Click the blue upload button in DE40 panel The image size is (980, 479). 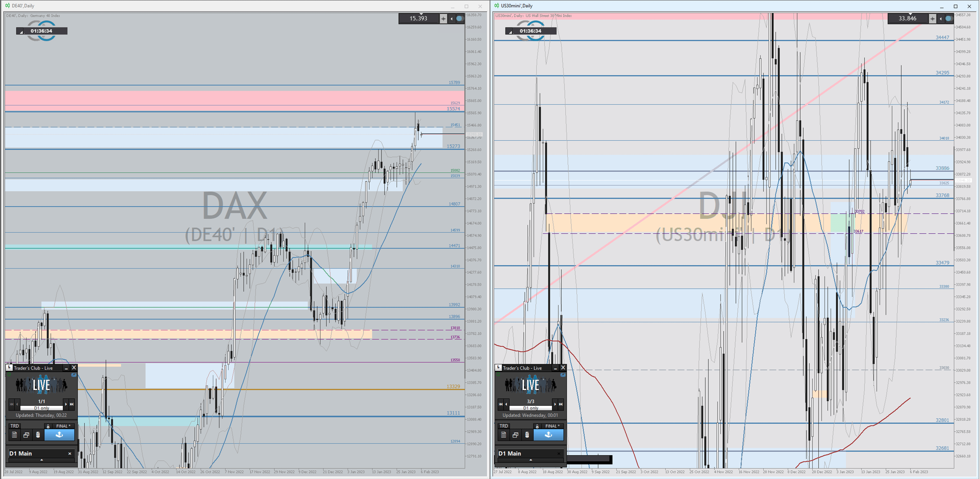(59, 434)
